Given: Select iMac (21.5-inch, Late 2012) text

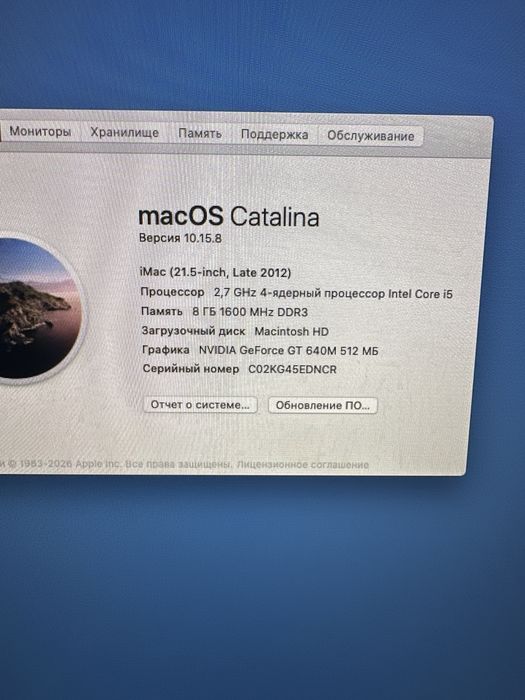Looking at the screenshot, I should click(215, 272).
